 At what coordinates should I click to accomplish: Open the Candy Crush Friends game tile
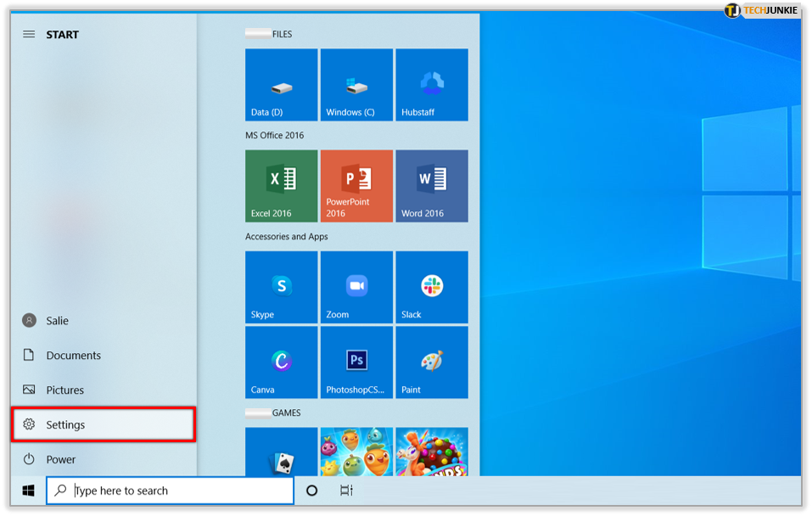click(432, 451)
